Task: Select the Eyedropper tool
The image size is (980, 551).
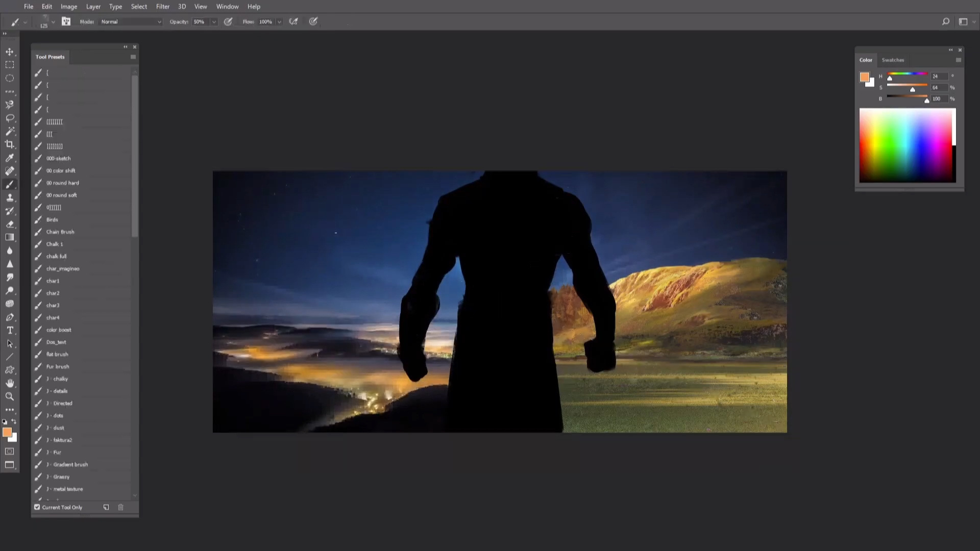Action: coord(10,158)
